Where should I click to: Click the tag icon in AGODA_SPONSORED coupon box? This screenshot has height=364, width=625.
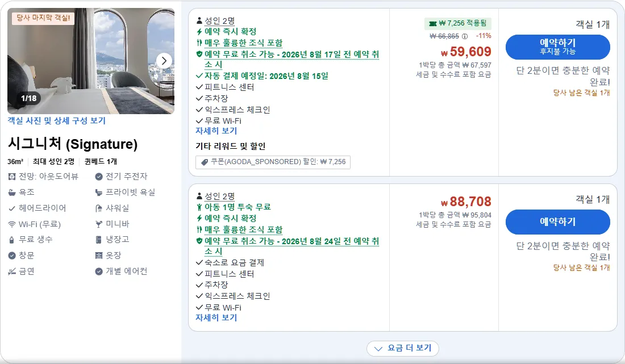pos(205,162)
